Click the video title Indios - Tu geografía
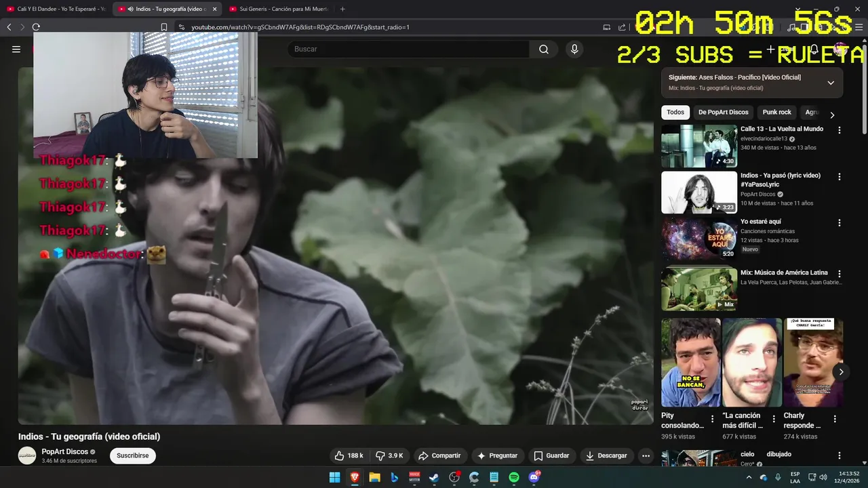This screenshot has width=868, height=488. tap(89, 436)
